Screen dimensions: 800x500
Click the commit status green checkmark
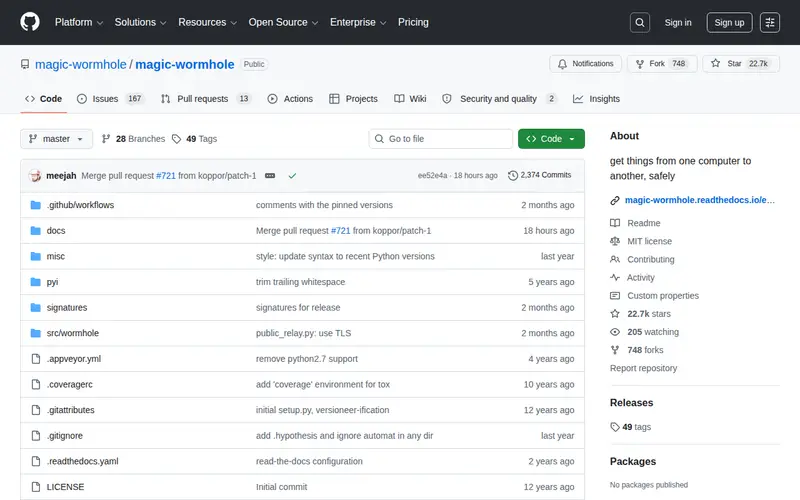point(292,176)
